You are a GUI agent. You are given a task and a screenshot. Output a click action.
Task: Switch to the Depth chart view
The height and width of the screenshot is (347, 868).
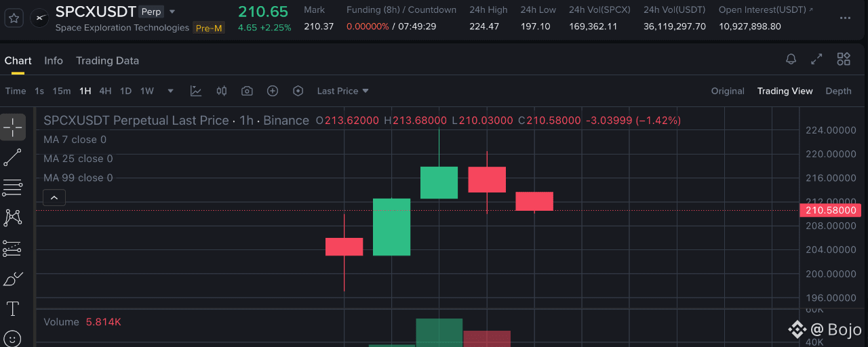[x=838, y=91]
